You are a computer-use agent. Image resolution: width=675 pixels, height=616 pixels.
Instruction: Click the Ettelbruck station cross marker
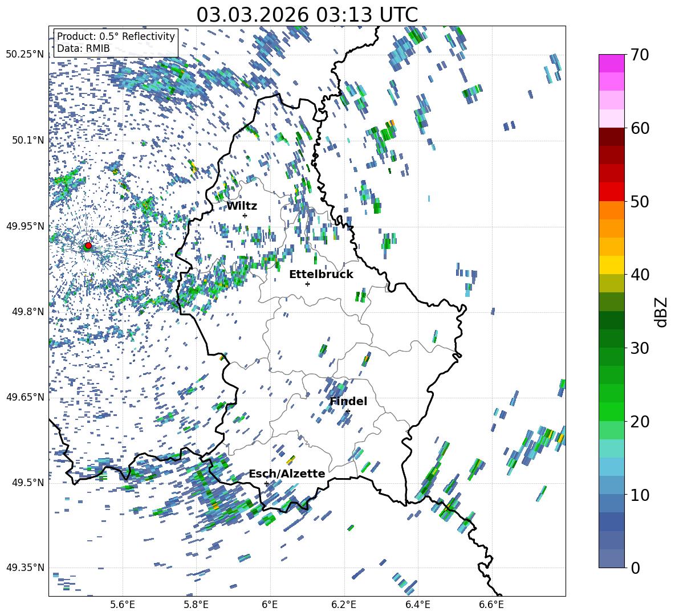[x=307, y=284]
